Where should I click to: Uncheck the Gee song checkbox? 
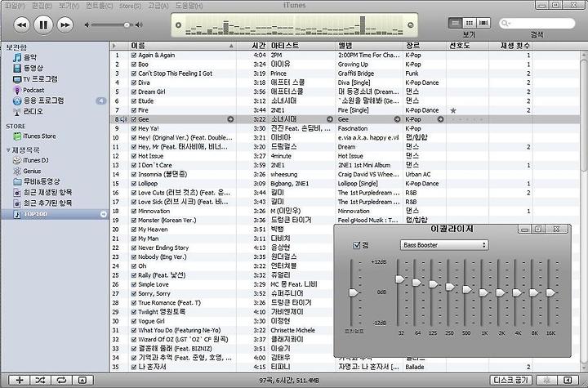133,119
